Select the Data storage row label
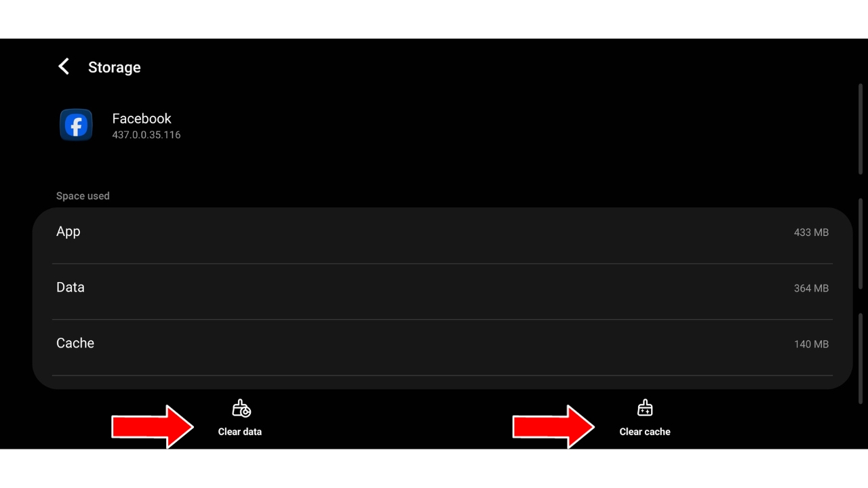The width and height of the screenshot is (868, 488). [x=71, y=287]
